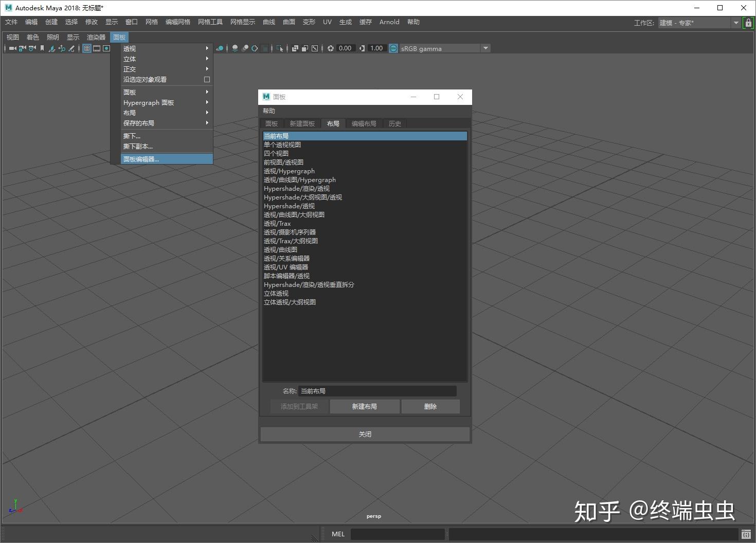Enable the resolution gate display icon

106,48
